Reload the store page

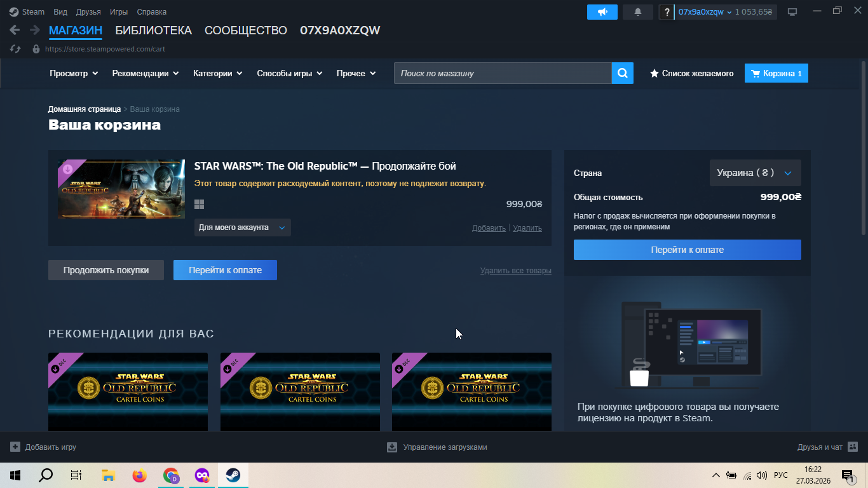point(16,48)
